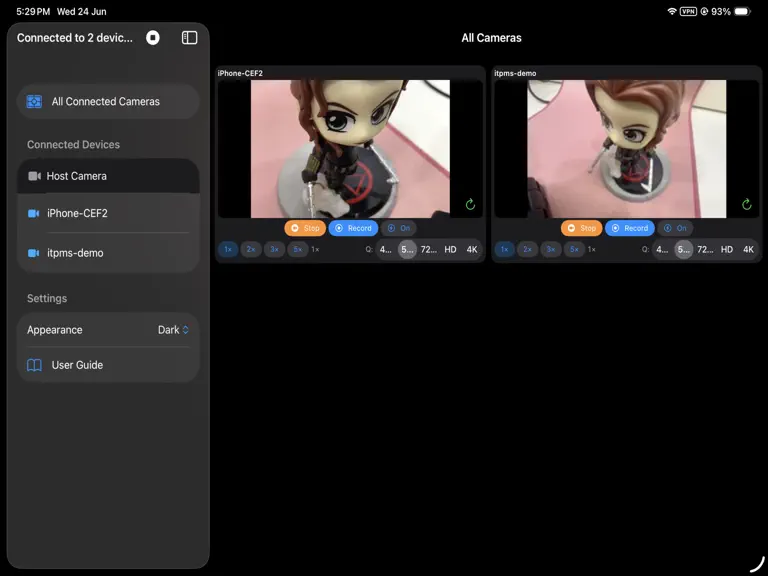
Task: Start recording on the itpms-demo camera
Action: pyautogui.click(x=629, y=228)
